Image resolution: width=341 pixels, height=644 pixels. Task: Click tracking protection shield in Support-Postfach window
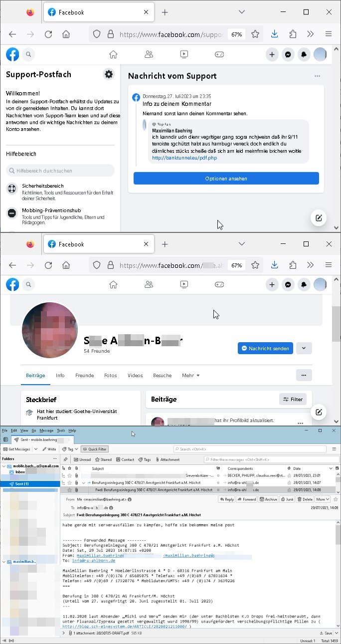pyautogui.click(x=97, y=34)
